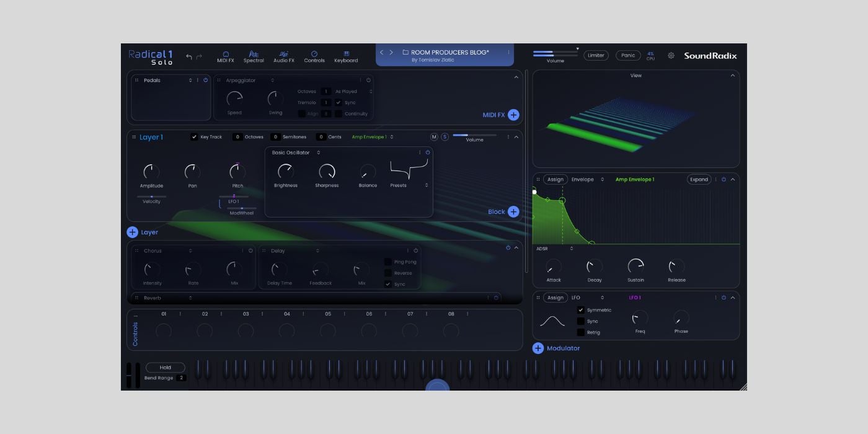
Task: Open the ADSR mode dropdown
Action: (x=554, y=249)
